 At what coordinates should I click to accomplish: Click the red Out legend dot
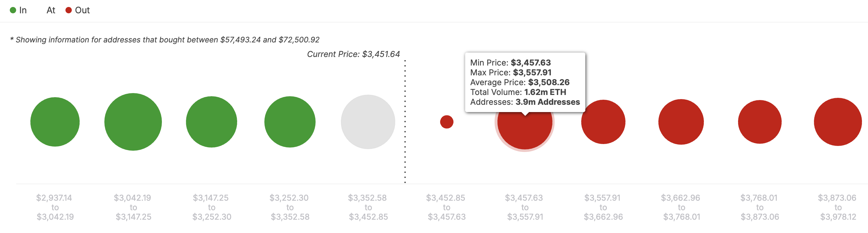tap(68, 10)
